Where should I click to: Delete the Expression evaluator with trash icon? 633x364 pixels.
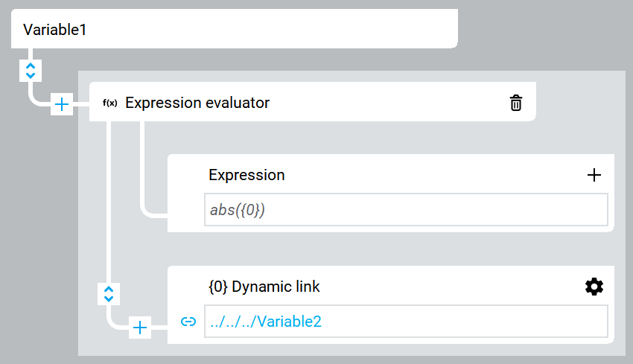click(515, 103)
